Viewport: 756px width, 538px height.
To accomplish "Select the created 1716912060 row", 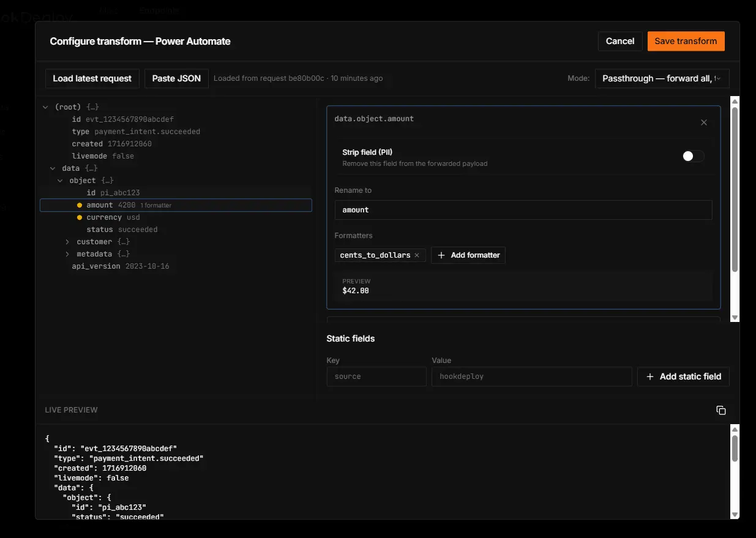I will (176, 144).
